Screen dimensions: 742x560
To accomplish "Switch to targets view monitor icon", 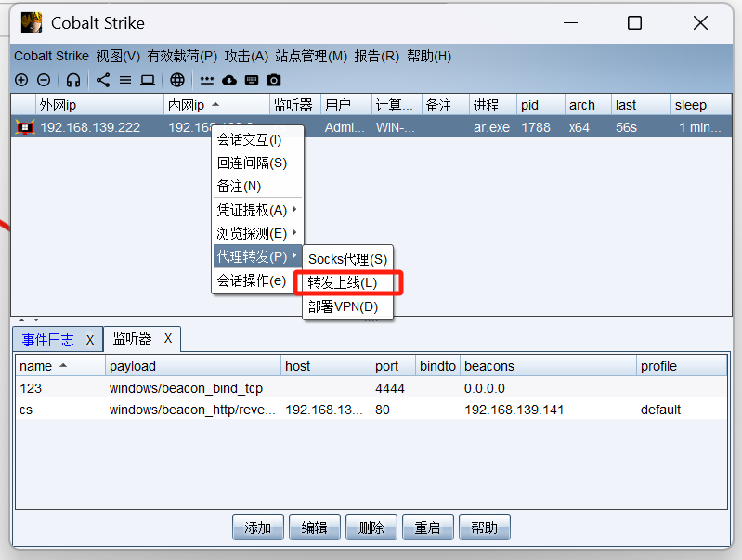I will coord(148,80).
